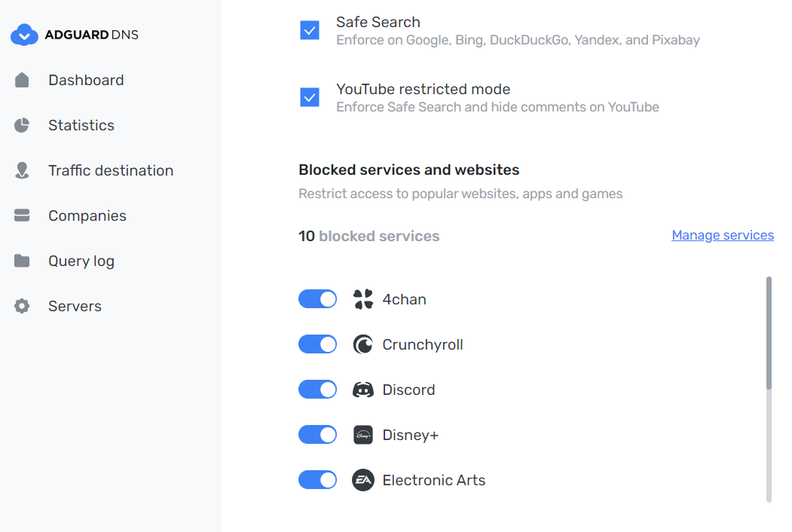Image resolution: width=792 pixels, height=532 pixels.
Task: Click the Traffic destination globe icon
Action: [22, 170]
